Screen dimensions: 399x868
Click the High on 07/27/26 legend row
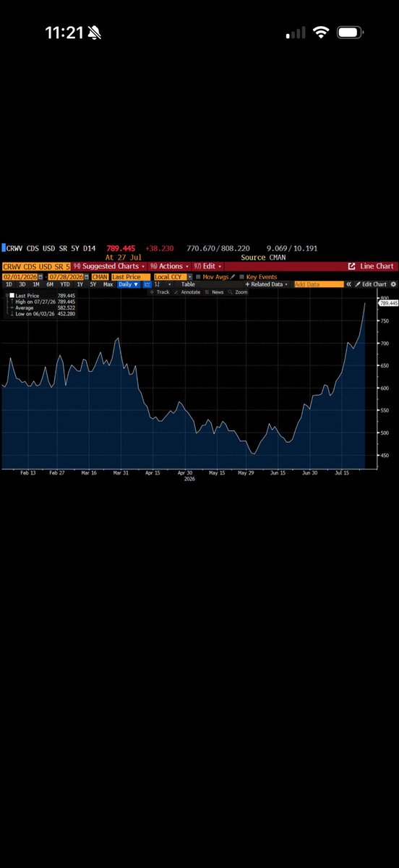pos(44,301)
